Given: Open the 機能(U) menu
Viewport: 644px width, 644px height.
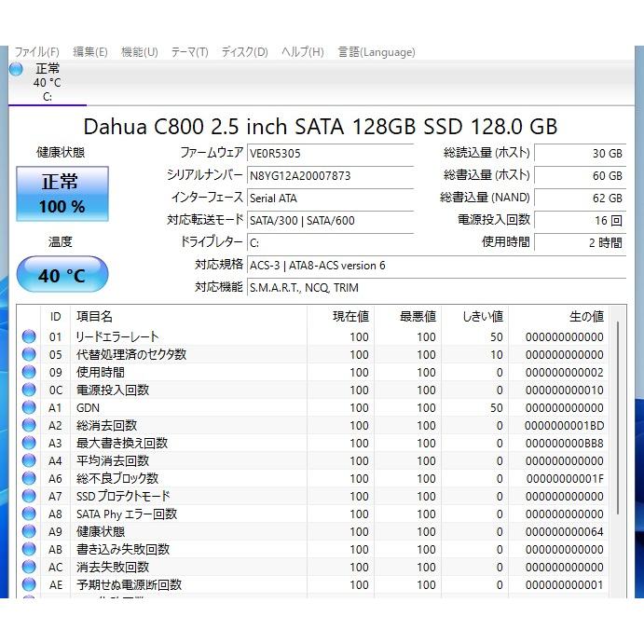Looking at the screenshot, I should [139, 52].
